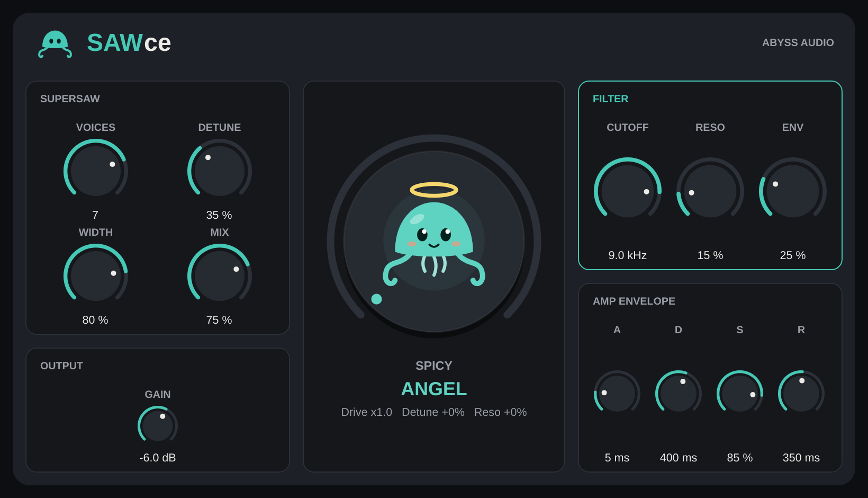Click the reso value 15 %
This screenshot has width=868, height=498.
710,255
